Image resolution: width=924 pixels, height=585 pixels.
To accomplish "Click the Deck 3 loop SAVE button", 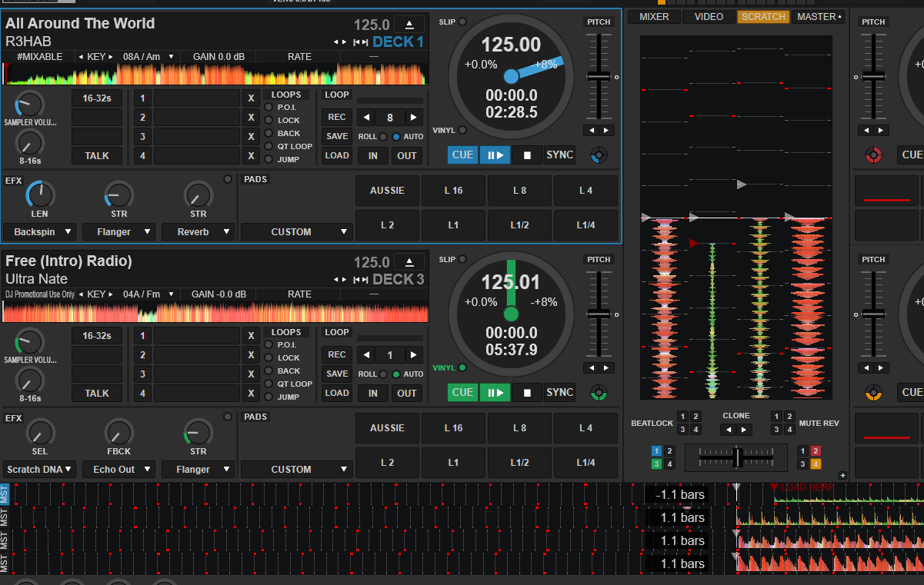I will pos(337,374).
